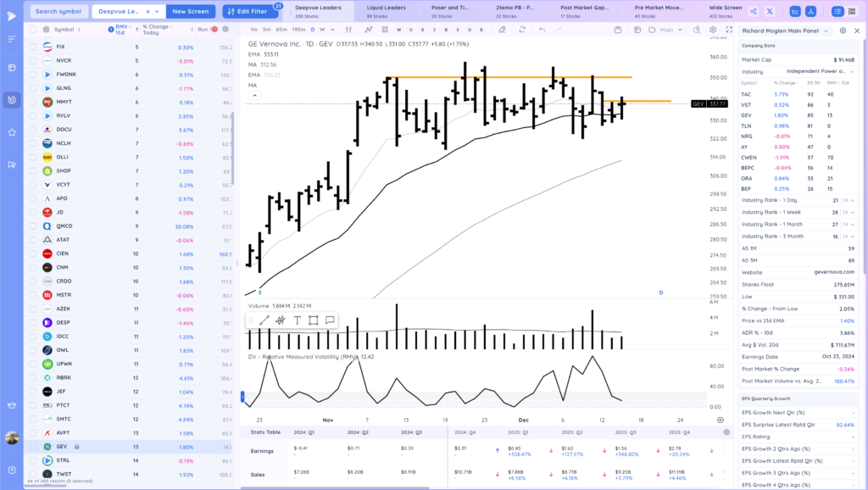The width and height of the screenshot is (868, 490).
Task: Open the chart indicators icon
Action: point(368,30)
